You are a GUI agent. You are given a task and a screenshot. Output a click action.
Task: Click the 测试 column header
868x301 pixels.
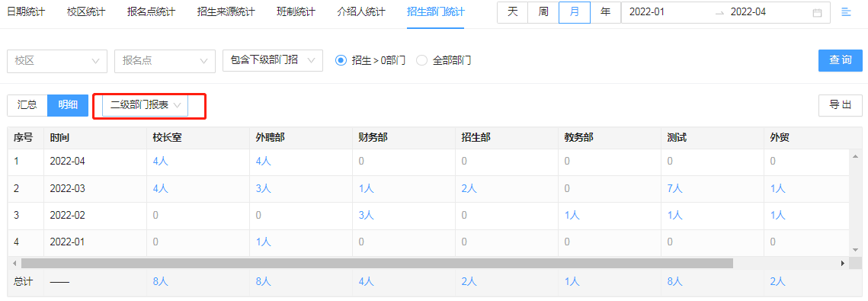click(x=713, y=138)
